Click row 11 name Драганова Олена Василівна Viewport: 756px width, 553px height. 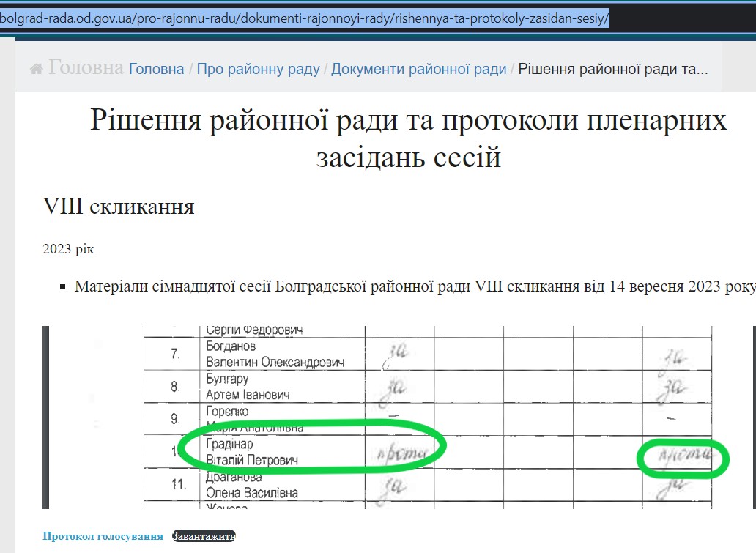(x=252, y=485)
